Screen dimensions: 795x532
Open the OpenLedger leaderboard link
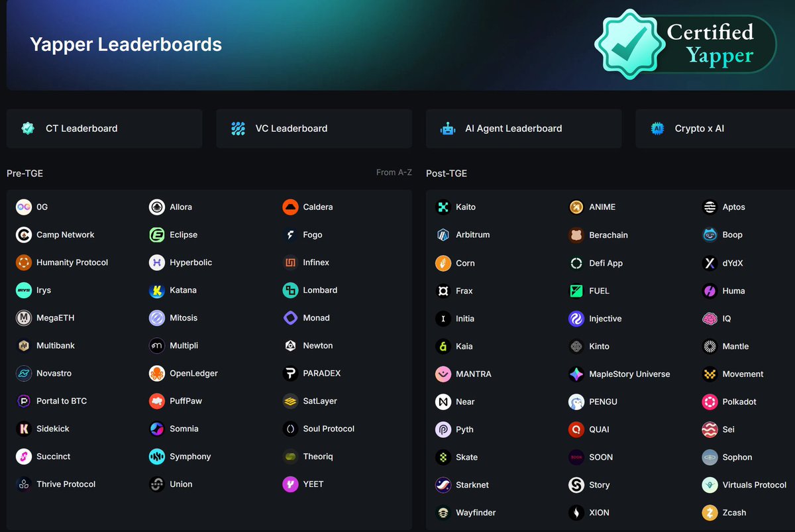184,374
